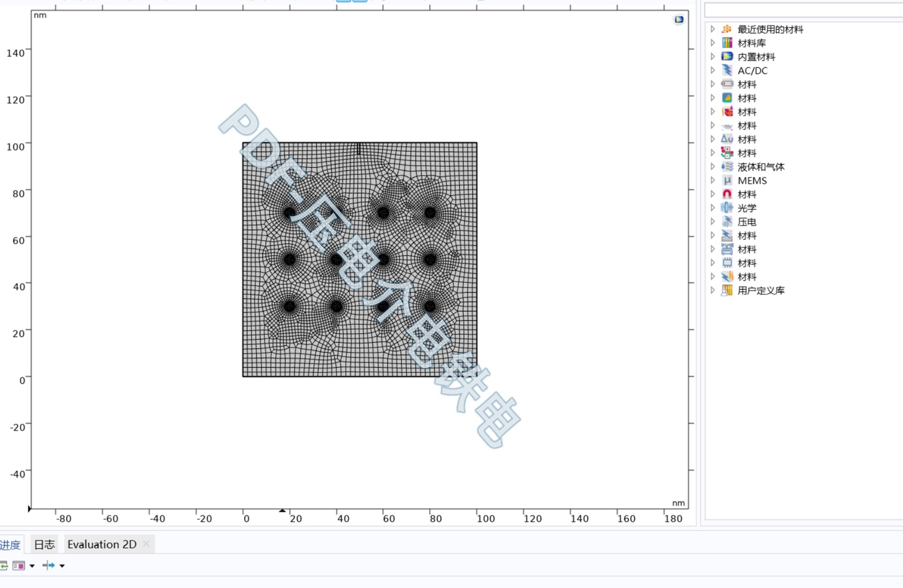Click the 用户定义库 user library icon
The width and height of the screenshot is (903, 588).
pyautogui.click(x=727, y=291)
